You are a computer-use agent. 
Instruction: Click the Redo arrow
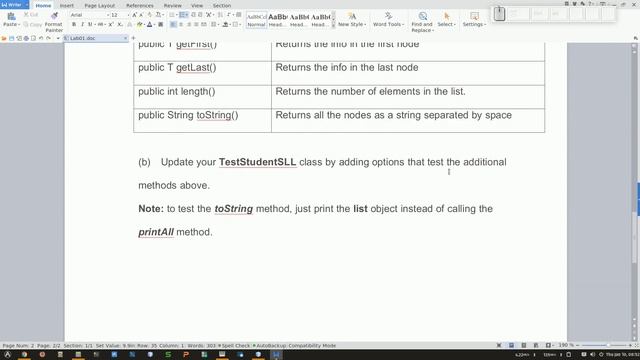(x=49, y=38)
